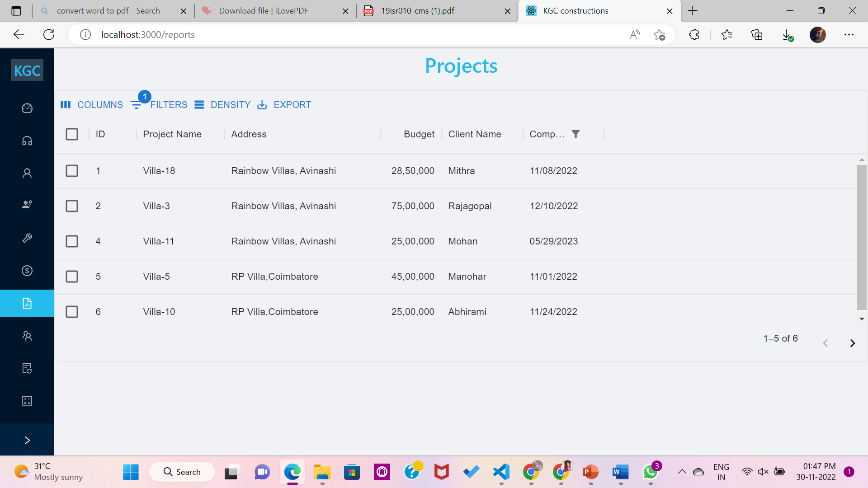The height and width of the screenshot is (488, 868).
Task: Check the select-all checkbox in table header
Action: [x=72, y=134]
